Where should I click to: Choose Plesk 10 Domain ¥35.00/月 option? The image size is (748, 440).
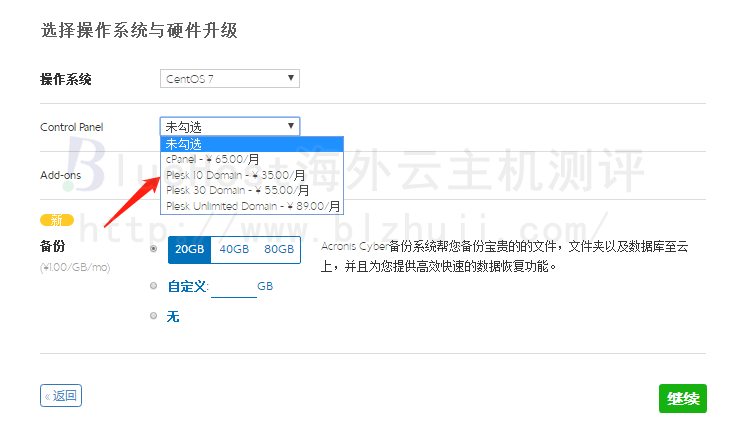tap(252, 175)
